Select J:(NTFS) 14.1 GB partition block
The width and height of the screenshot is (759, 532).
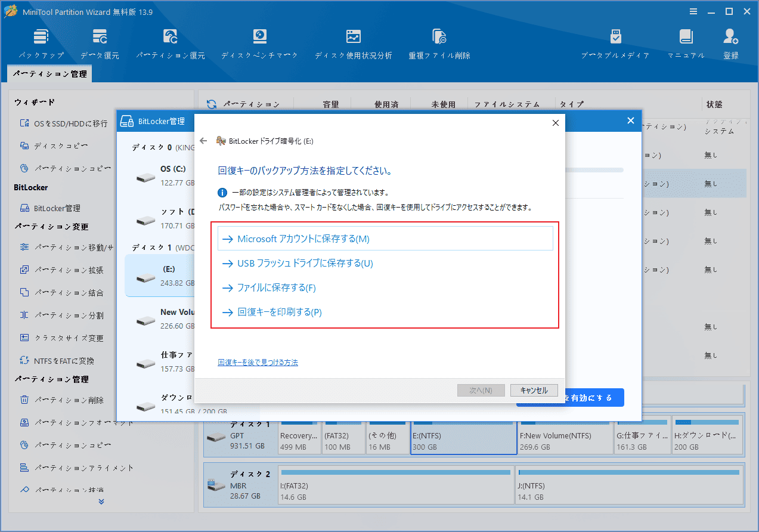[628, 484]
